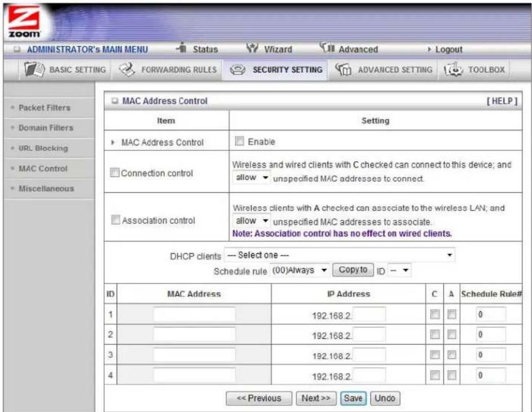Check A box for ID 4
Screen dimensions: 532x412
[x=451, y=375]
